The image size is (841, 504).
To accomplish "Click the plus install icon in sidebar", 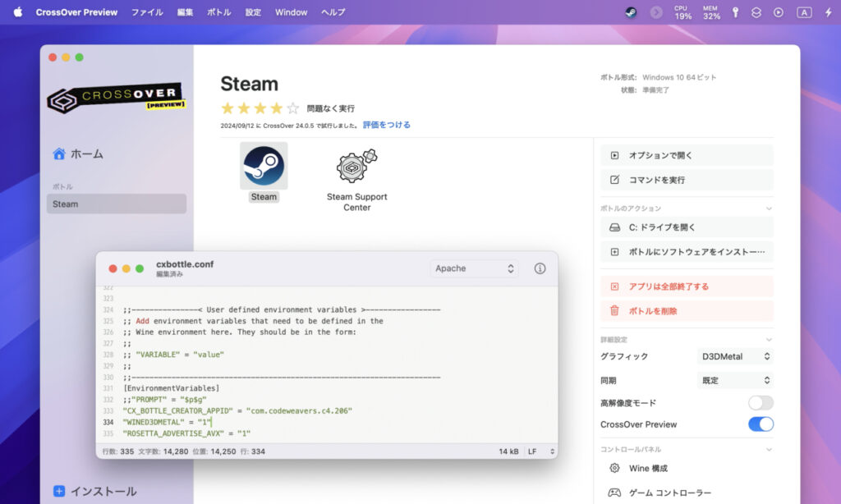I will pos(59,491).
